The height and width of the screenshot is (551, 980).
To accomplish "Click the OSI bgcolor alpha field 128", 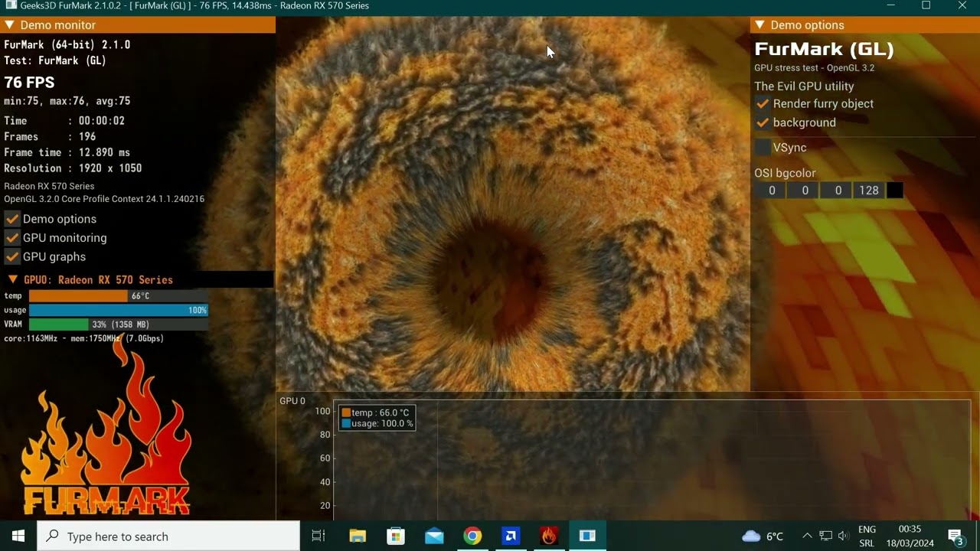I will click(870, 191).
